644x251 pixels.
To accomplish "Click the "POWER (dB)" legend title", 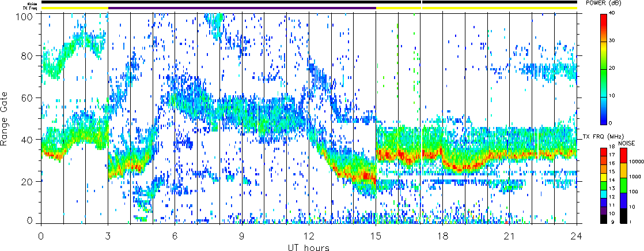I will (604, 3).
